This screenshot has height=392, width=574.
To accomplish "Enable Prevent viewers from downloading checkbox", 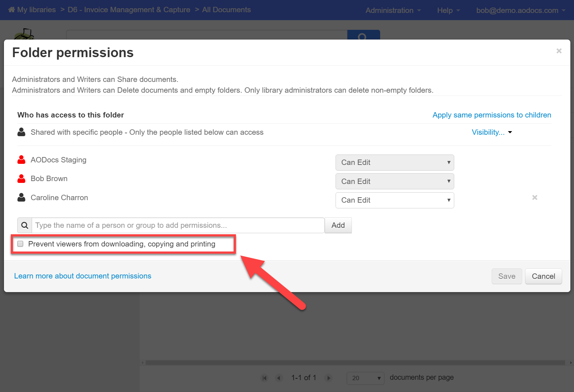I will [20, 244].
